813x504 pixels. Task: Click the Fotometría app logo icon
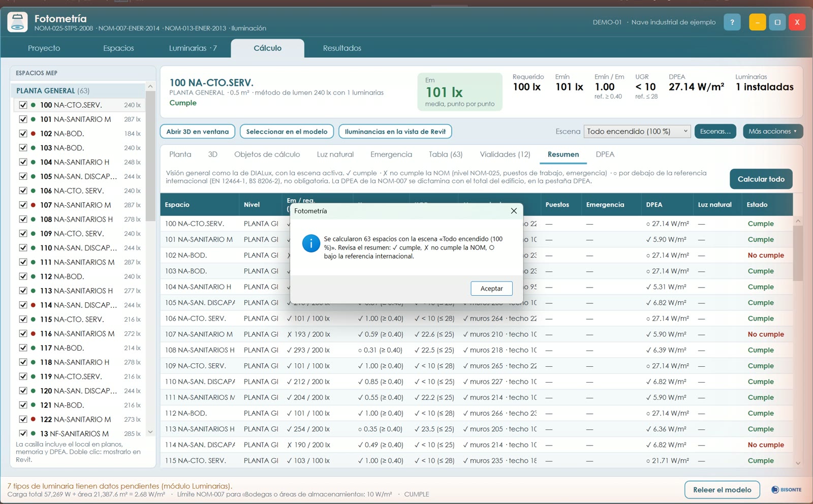click(x=17, y=22)
